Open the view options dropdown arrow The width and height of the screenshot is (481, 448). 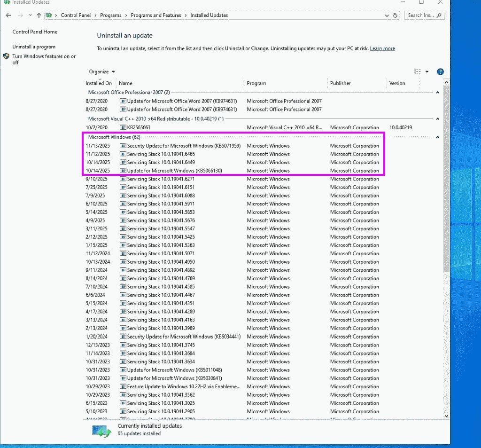pos(427,71)
